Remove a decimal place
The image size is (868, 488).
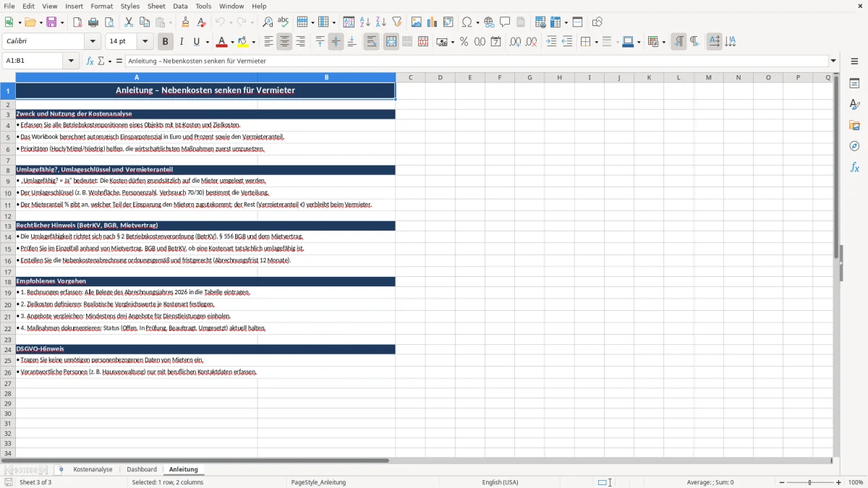click(532, 42)
